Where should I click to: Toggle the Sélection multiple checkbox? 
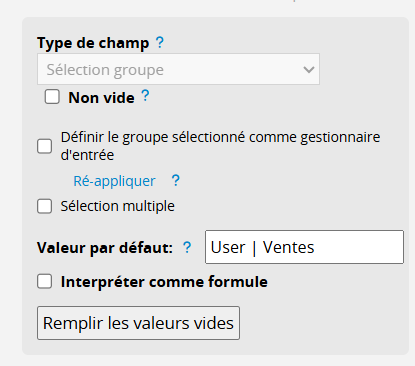[x=44, y=206]
